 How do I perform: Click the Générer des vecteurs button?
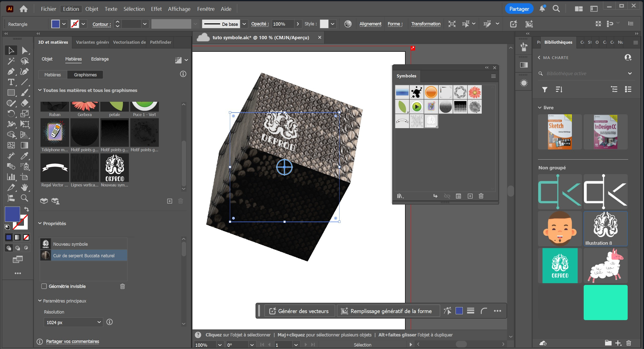[x=299, y=311]
